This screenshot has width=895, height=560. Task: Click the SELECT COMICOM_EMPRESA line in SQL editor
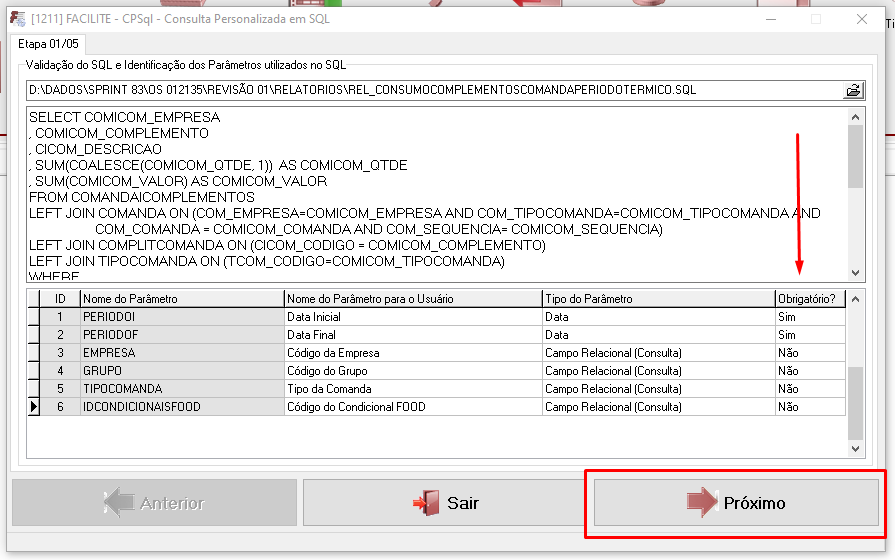[x=124, y=117]
